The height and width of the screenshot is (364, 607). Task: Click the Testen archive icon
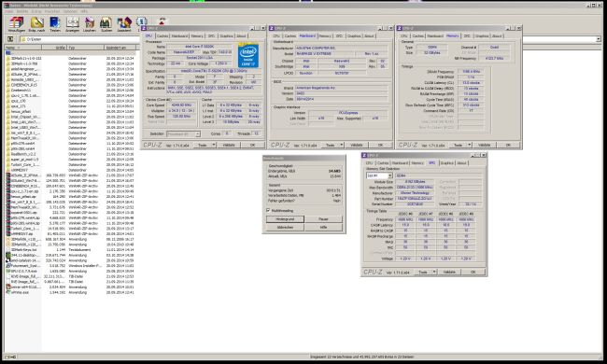click(x=54, y=24)
